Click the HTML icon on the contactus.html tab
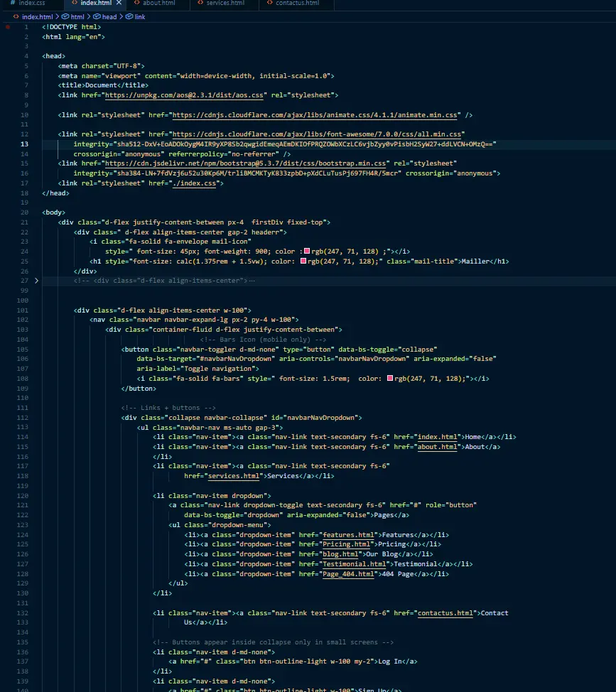Screen dimensions: 616x692 point(268,4)
